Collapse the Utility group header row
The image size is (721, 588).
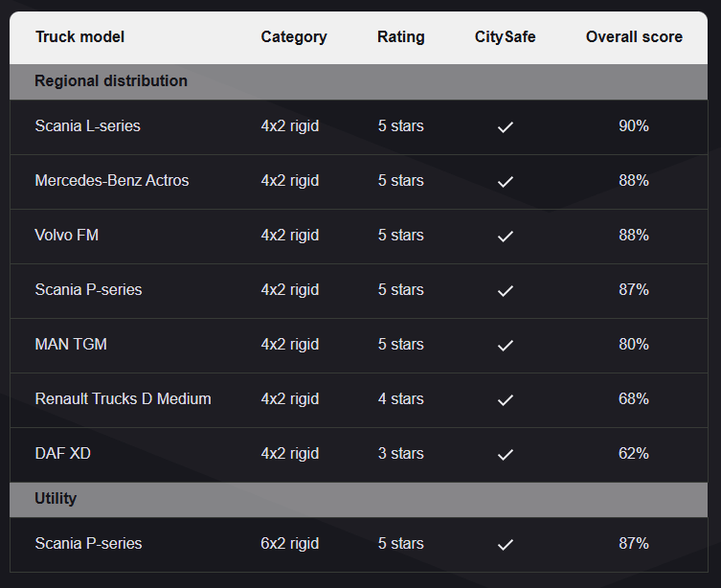coord(56,499)
